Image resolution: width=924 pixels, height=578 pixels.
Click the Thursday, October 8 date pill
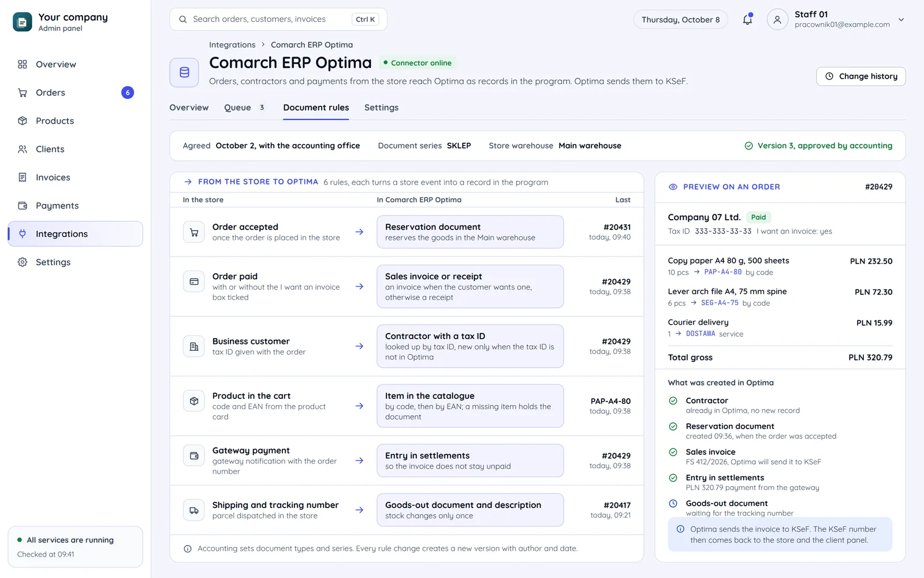click(x=680, y=20)
